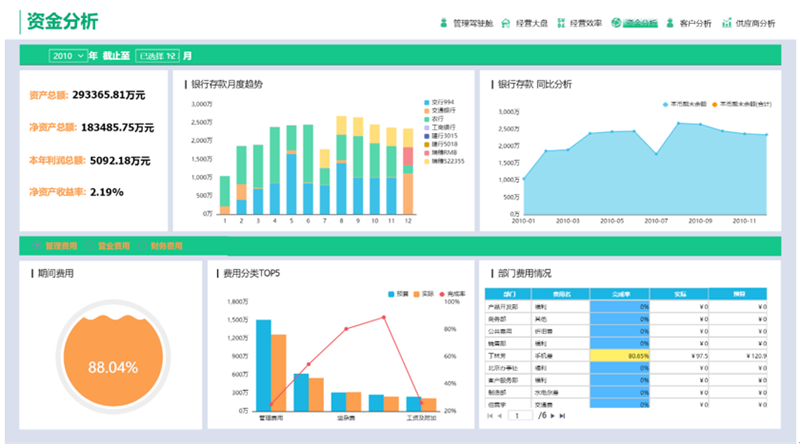
Task: Open the 2010 year dropdown
Action: pyautogui.click(x=68, y=56)
